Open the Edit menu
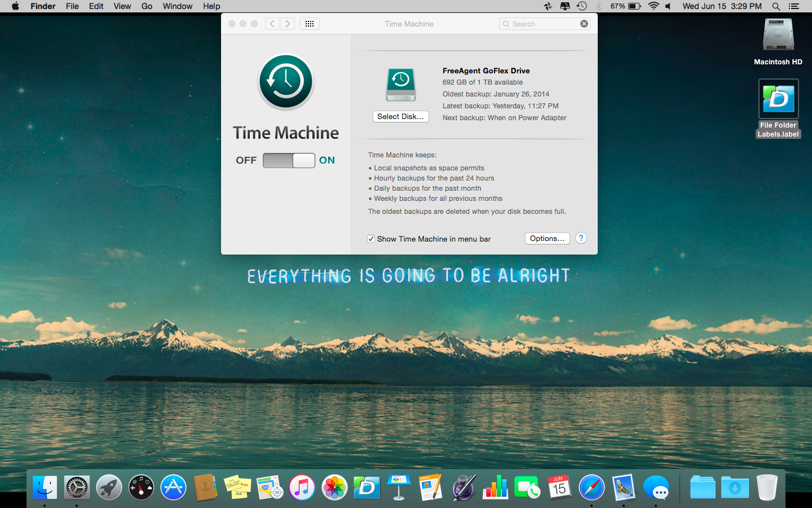The width and height of the screenshot is (812, 508). (x=96, y=6)
